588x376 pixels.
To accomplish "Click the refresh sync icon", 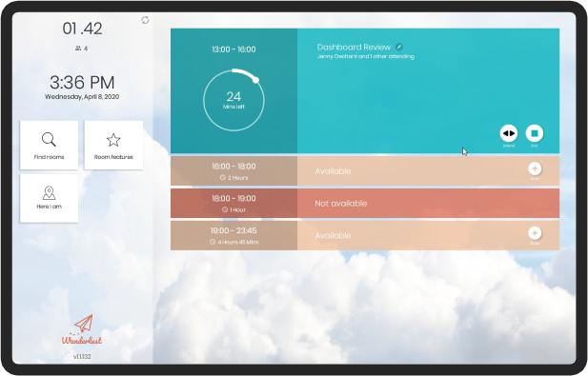I will coord(145,20).
